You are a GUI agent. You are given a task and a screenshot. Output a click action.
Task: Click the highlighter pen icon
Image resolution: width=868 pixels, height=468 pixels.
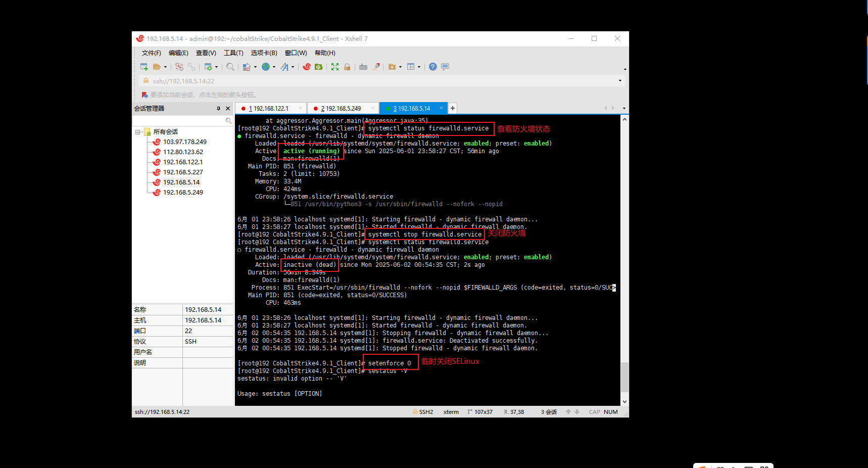(376, 67)
